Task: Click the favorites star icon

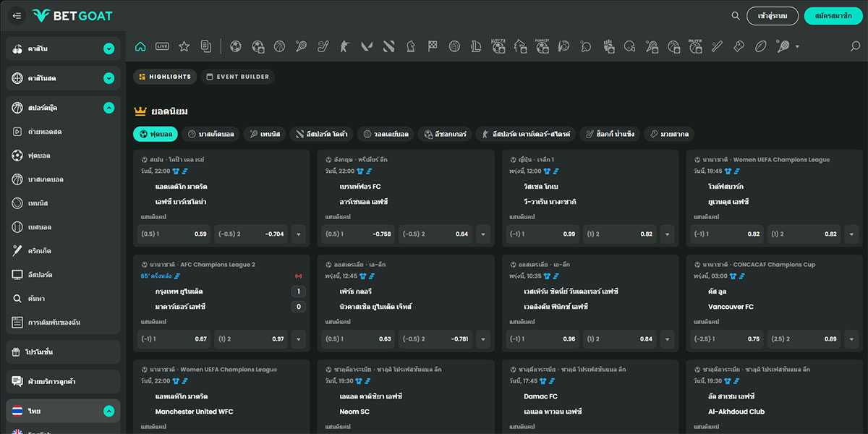Action: pos(184,46)
